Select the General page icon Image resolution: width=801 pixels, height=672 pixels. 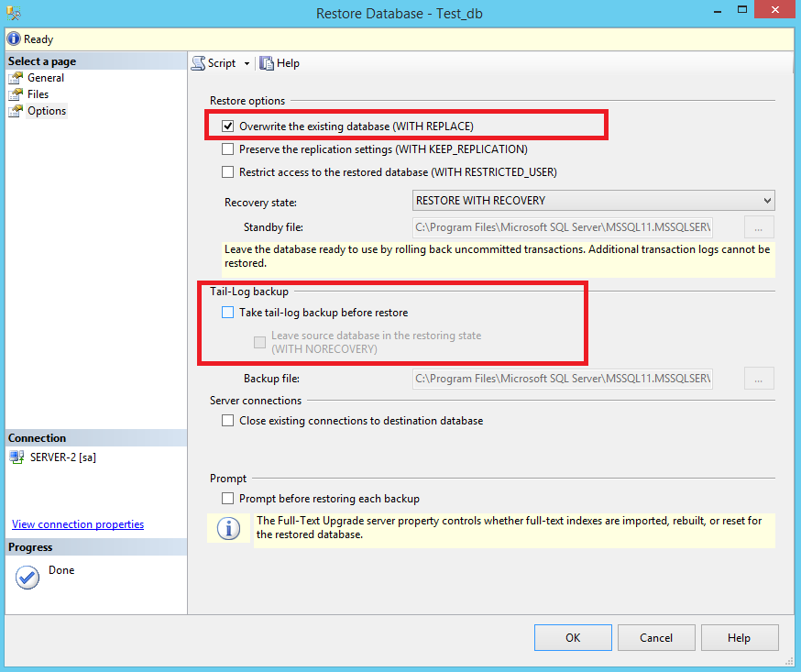(16, 78)
